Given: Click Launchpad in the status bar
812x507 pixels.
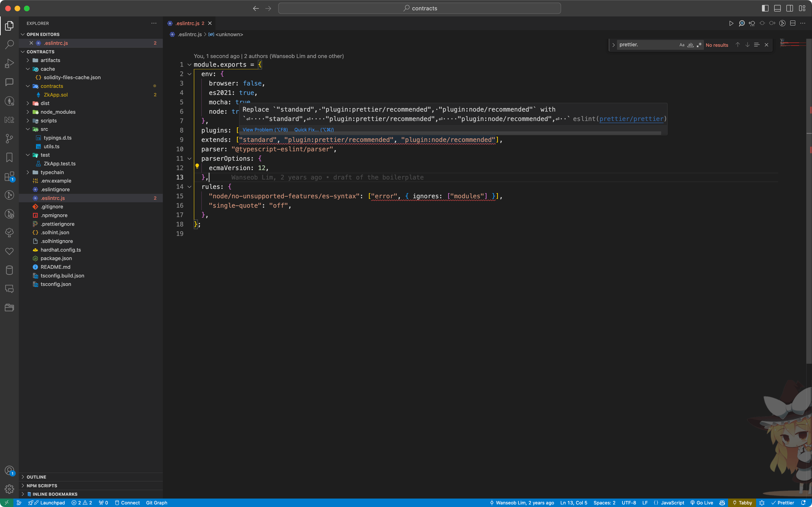Looking at the screenshot, I should 47,503.
